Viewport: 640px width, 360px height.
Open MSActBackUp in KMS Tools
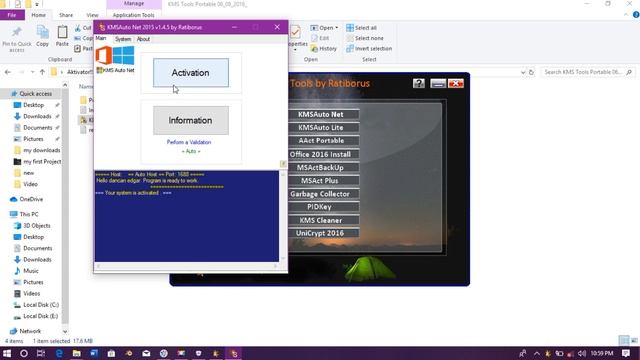pyautogui.click(x=320, y=167)
